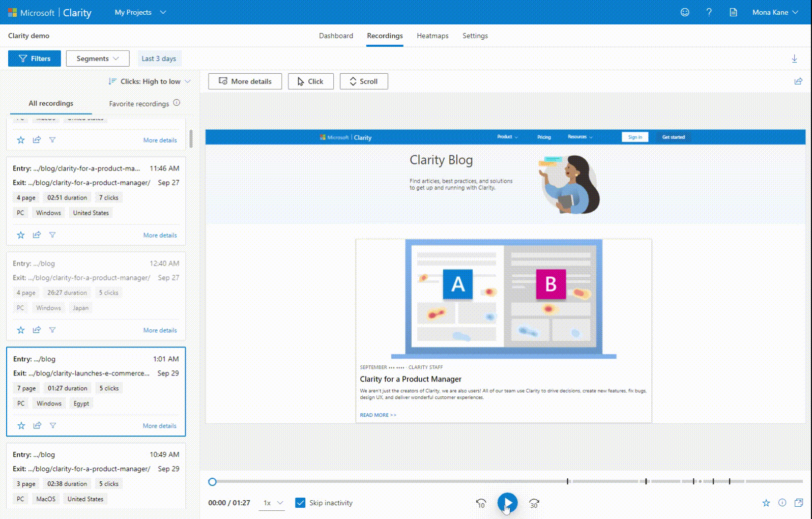
Task: Click the playback timeline scrubber handle
Action: [213, 482]
